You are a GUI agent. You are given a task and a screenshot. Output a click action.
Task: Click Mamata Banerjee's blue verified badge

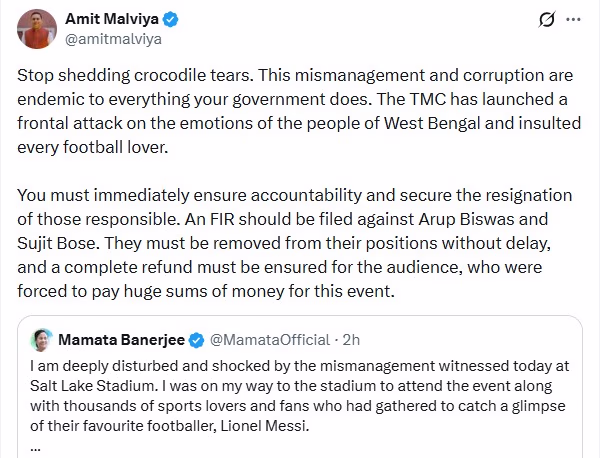click(197, 339)
